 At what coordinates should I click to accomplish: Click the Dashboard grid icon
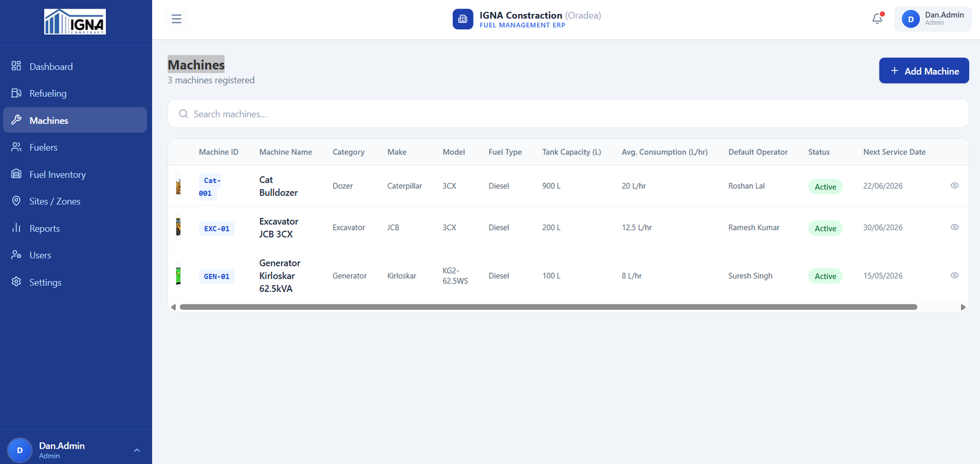click(x=17, y=66)
